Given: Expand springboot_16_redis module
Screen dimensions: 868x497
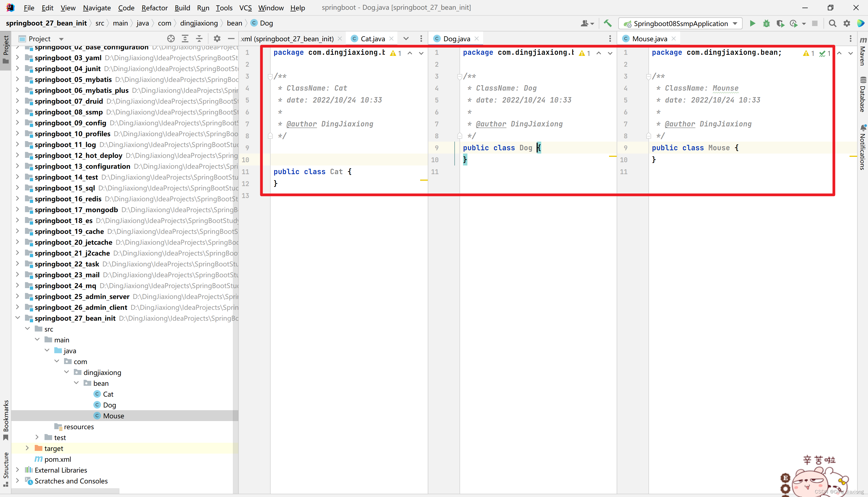Looking at the screenshot, I should (17, 198).
